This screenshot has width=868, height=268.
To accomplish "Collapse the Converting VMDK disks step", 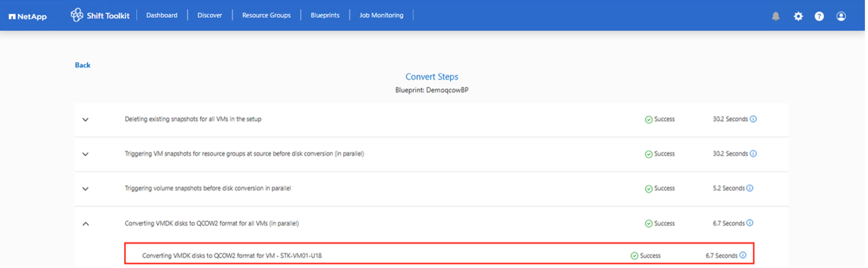I will coord(86,223).
